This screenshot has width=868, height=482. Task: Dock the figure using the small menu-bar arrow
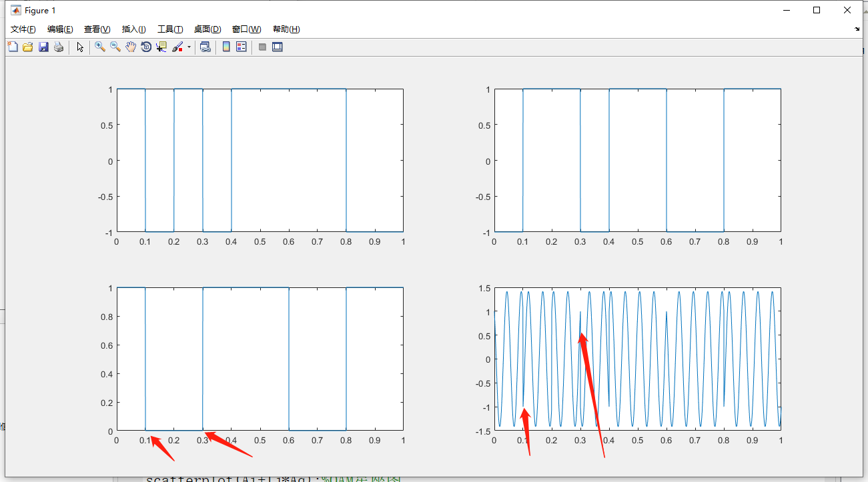tap(857, 29)
